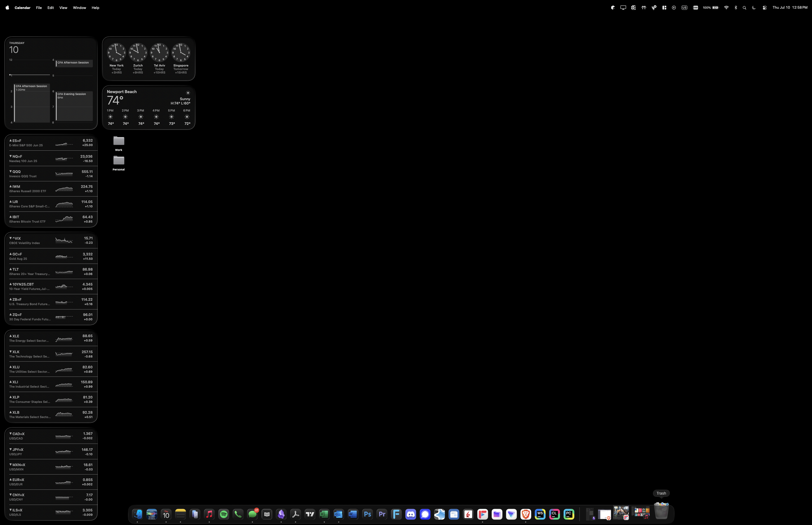Open the Help menu
812x525 pixels.
96,8
